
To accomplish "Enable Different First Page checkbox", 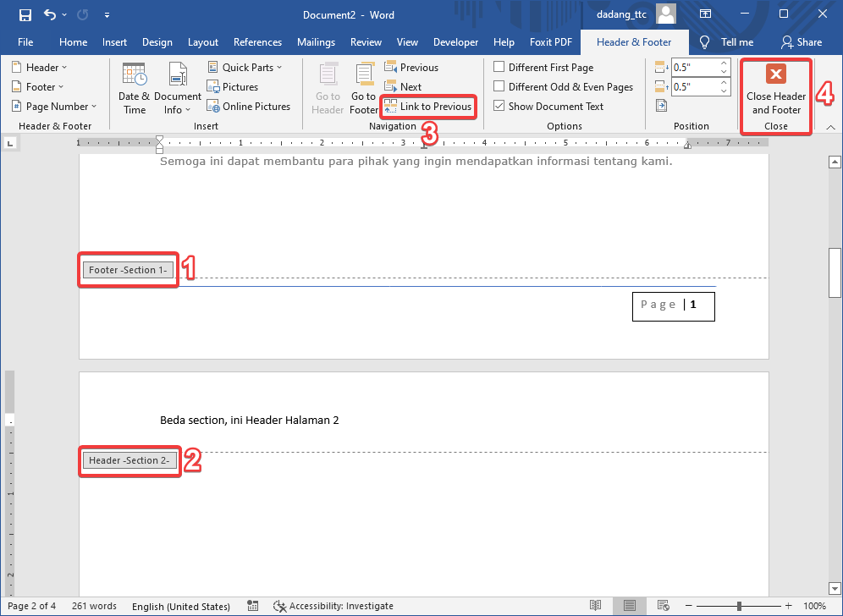I will tap(499, 68).
